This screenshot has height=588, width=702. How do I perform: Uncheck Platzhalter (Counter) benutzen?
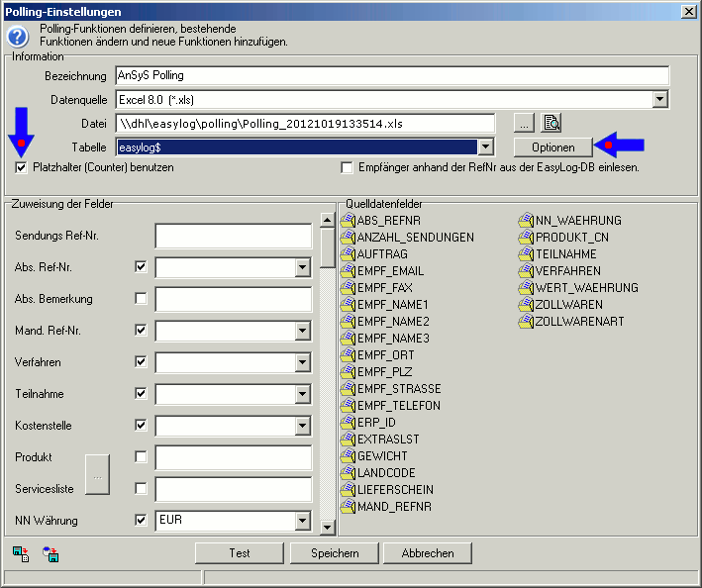coord(22,168)
